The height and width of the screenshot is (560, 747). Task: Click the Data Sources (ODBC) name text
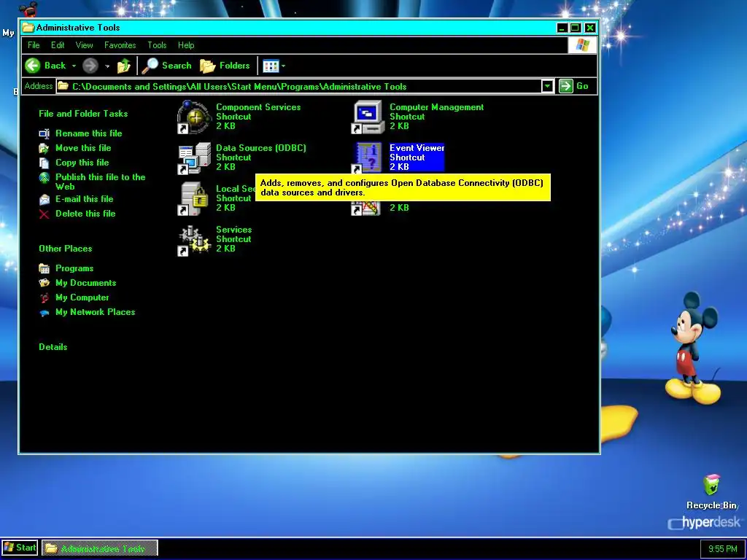(261, 147)
